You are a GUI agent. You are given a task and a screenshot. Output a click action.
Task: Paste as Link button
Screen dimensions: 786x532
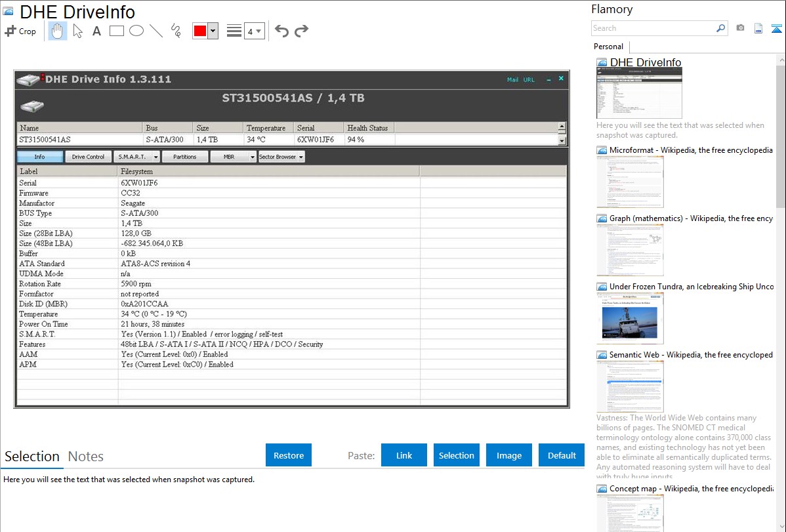(404, 455)
